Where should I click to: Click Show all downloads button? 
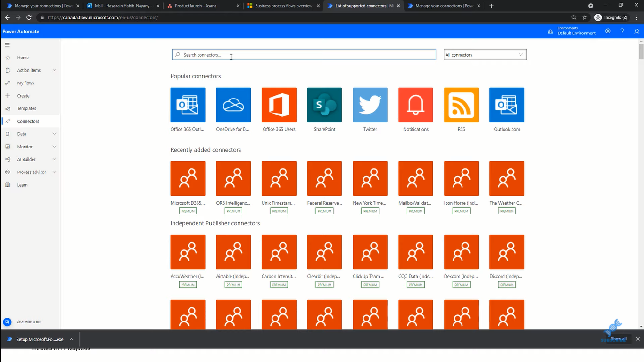click(x=619, y=339)
